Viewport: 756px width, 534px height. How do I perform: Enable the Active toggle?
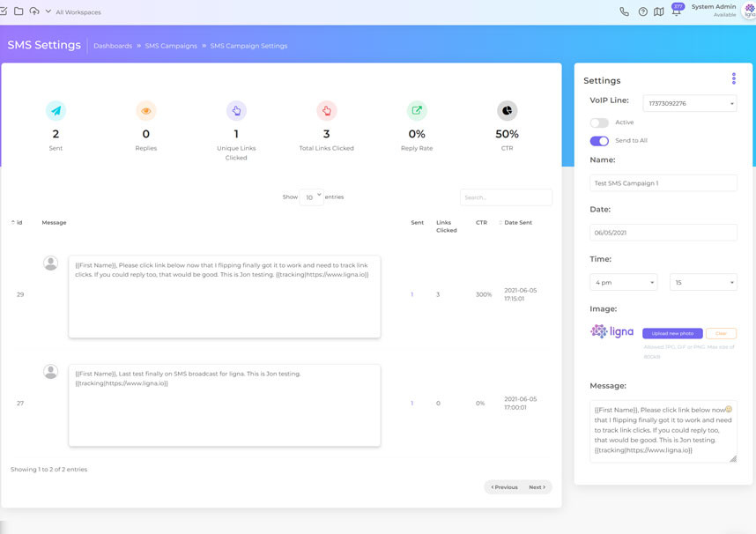point(599,123)
